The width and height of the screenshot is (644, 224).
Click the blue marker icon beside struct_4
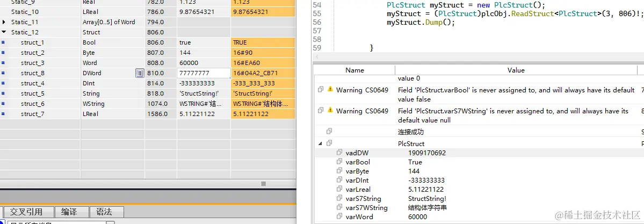pos(3,83)
